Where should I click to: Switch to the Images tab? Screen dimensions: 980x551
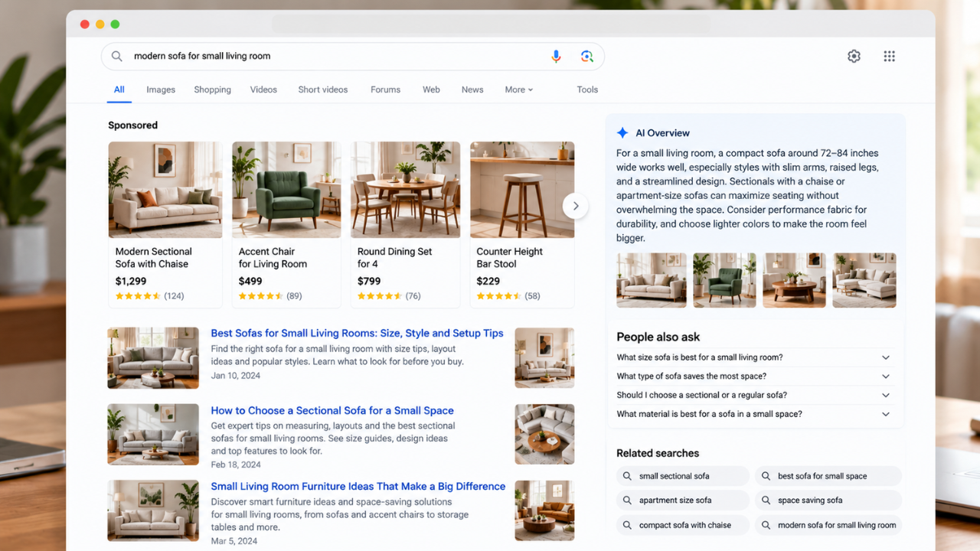pos(161,90)
